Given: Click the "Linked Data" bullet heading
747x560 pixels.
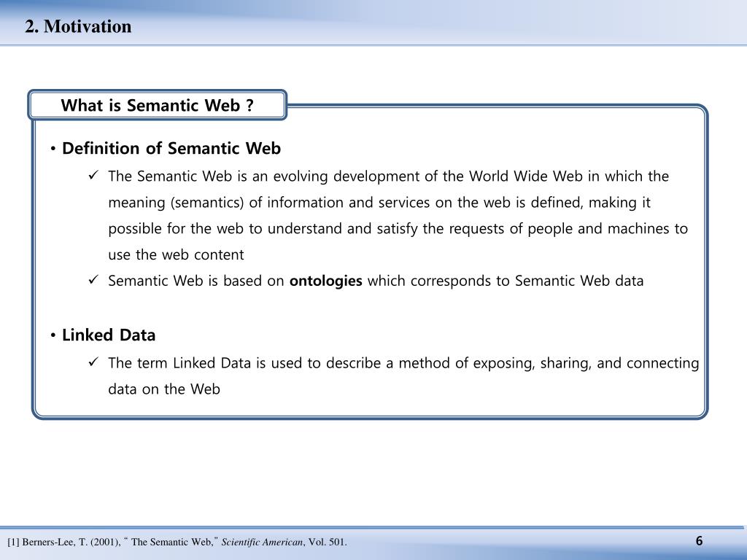Looking at the screenshot, I should pyautogui.click(x=109, y=335).
